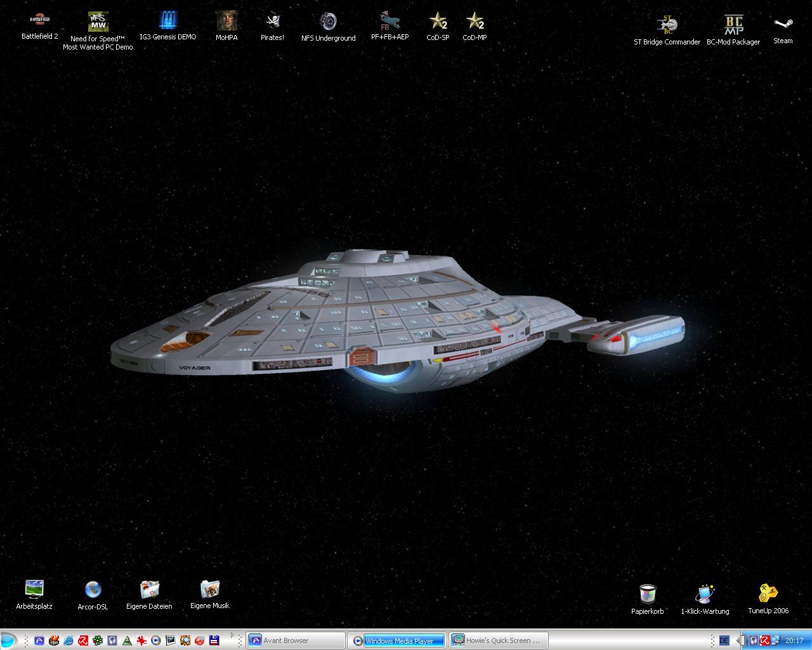
Task: Open ST Bridge Commander icon
Action: pyautogui.click(x=667, y=30)
